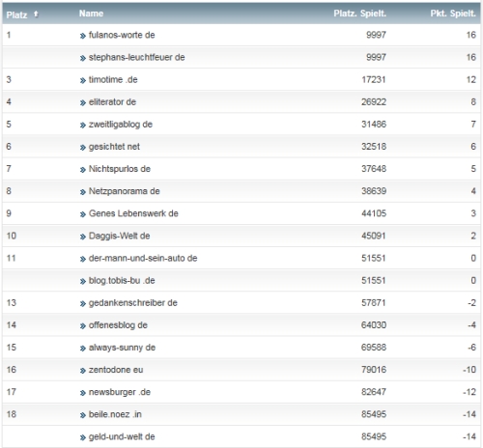The image size is (483, 448).
Task: Select the points value -12 for newsburger
Action: click(469, 392)
